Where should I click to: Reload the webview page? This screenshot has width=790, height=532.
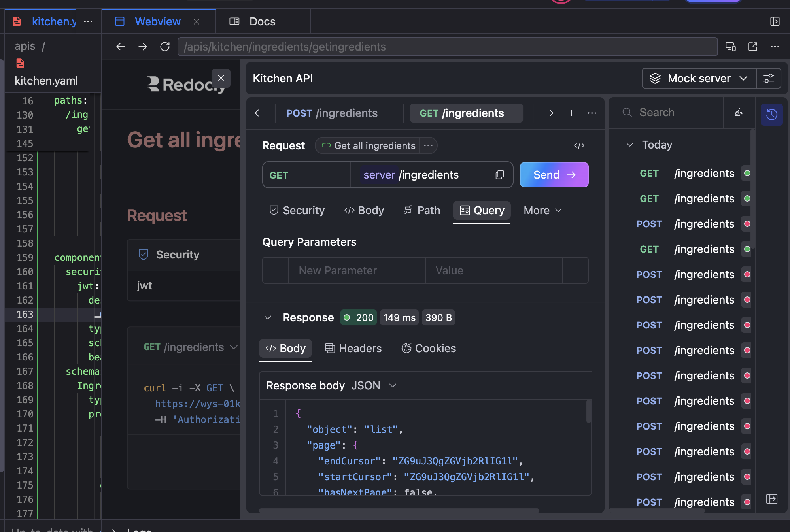(x=165, y=47)
